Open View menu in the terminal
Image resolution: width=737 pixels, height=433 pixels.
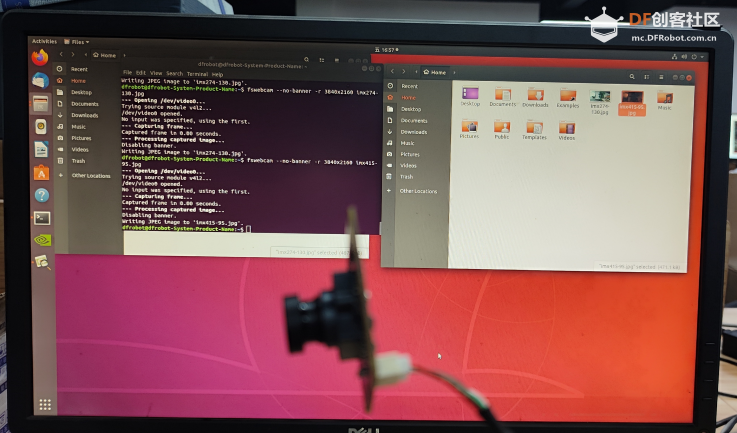coord(156,73)
